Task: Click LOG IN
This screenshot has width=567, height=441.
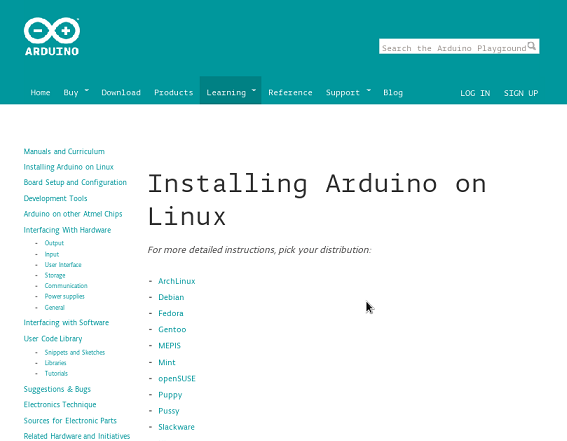Action: 475,93
